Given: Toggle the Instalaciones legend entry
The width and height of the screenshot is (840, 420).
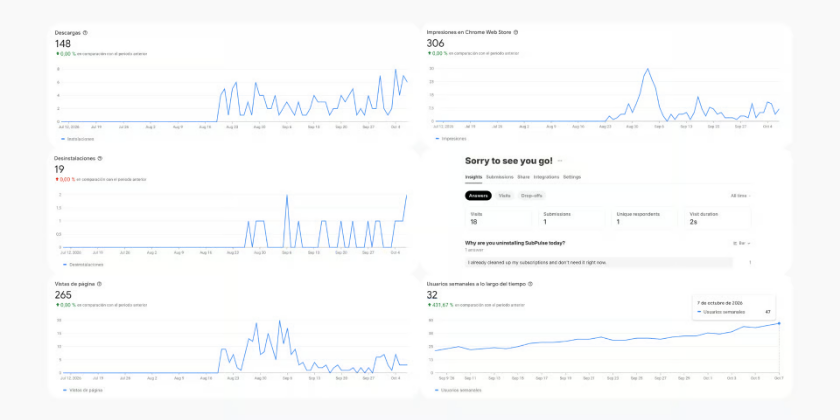Looking at the screenshot, I should (x=77, y=139).
